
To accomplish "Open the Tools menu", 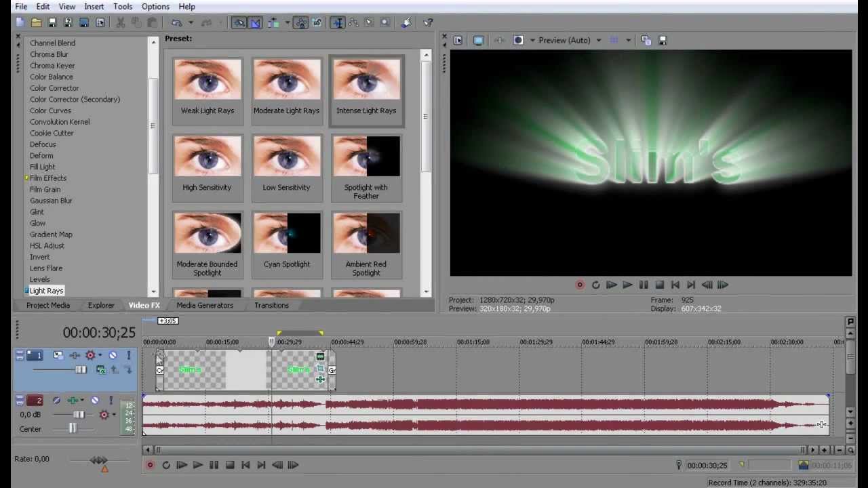I will (123, 7).
